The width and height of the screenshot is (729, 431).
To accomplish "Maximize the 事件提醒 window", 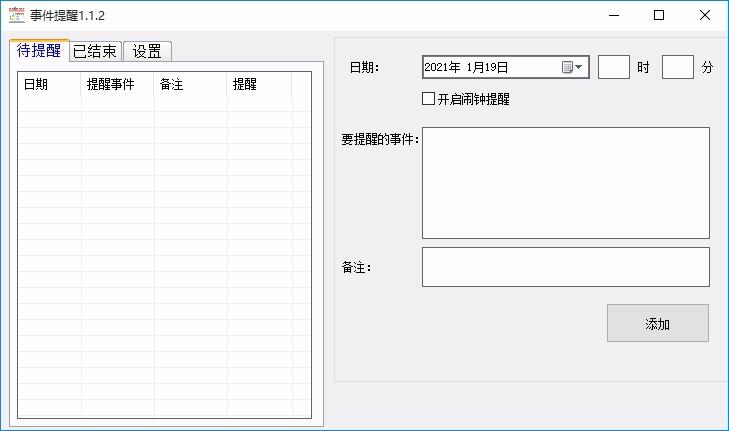I will [x=659, y=15].
